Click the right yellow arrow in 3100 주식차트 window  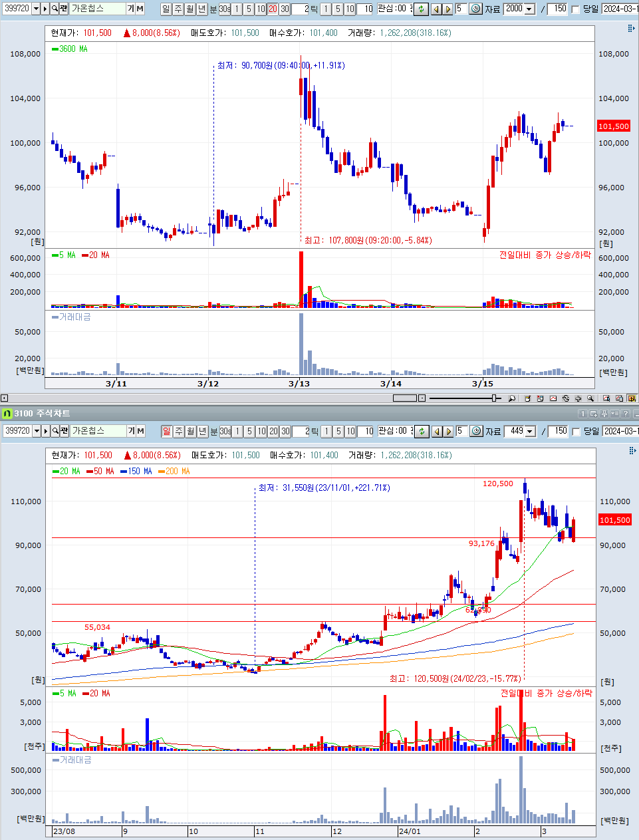coord(447,431)
